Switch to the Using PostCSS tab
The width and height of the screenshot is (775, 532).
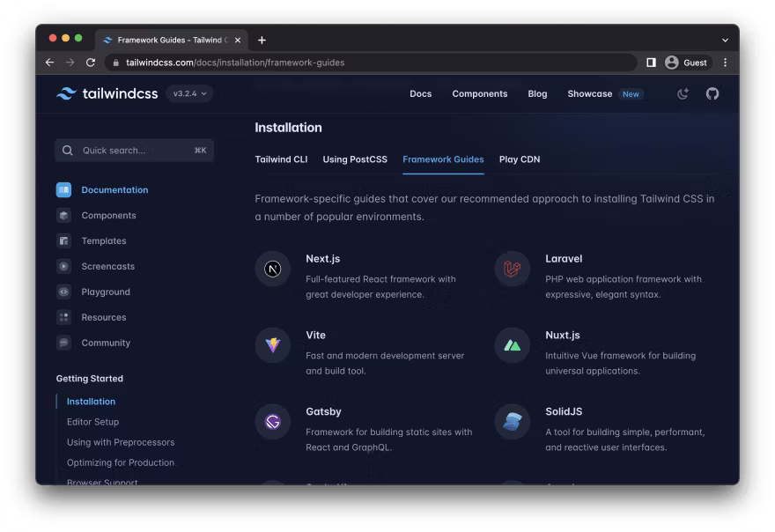click(355, 159)
